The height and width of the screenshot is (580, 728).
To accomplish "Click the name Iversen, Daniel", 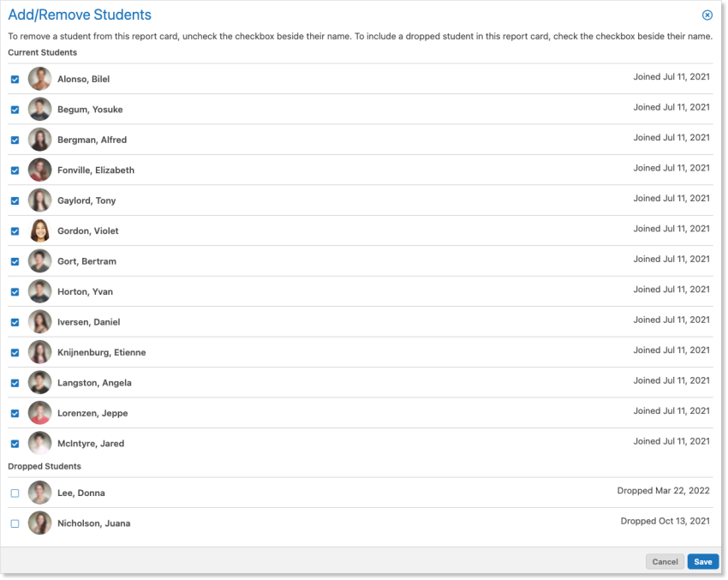I will (x=88, y=322).
